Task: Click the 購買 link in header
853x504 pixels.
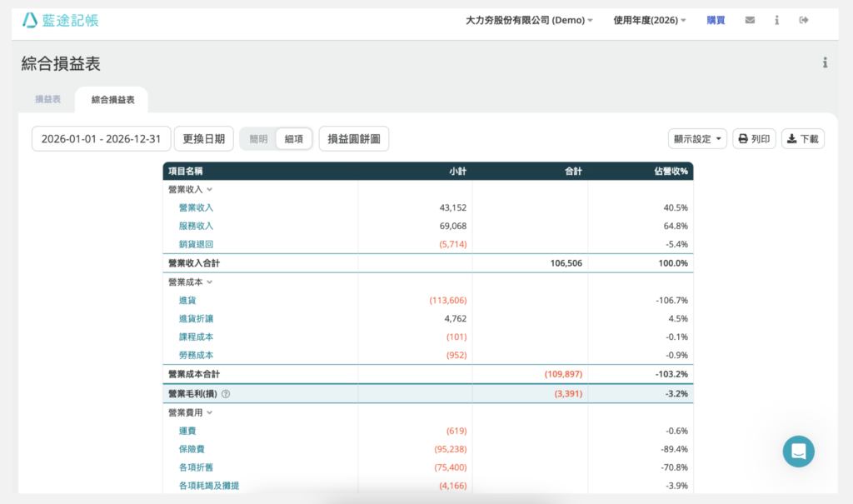Action: point(716,20)
